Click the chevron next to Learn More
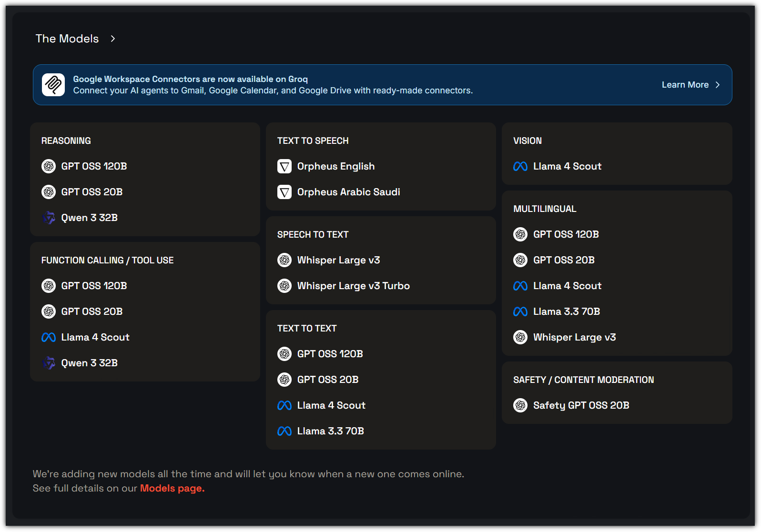This screenshot has width=761, height=532. coord(718,85)
